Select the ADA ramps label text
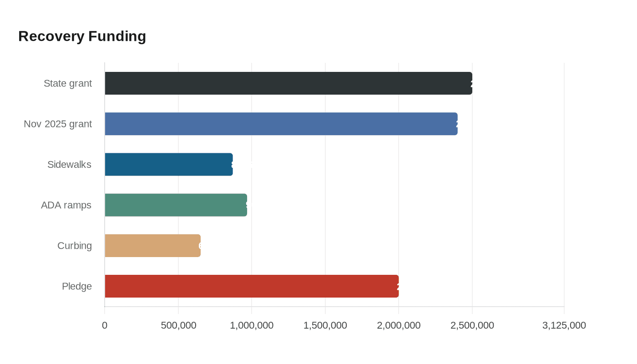 pos(66,205)
